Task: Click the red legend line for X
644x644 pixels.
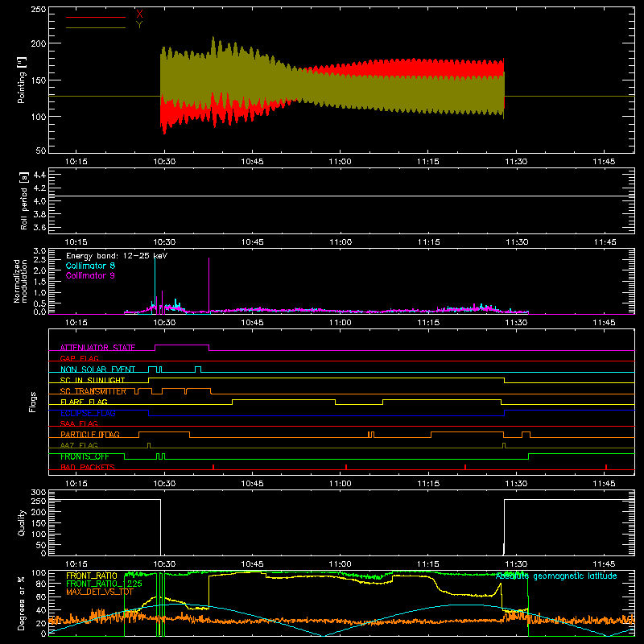Action: coord(96,17)
